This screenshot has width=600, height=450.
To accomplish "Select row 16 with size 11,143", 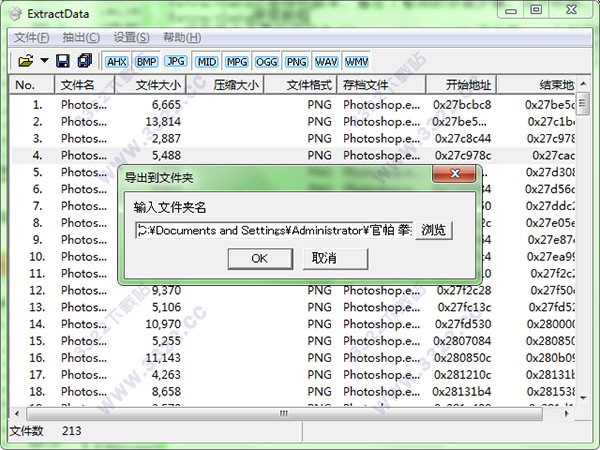I will pos(293,357).
